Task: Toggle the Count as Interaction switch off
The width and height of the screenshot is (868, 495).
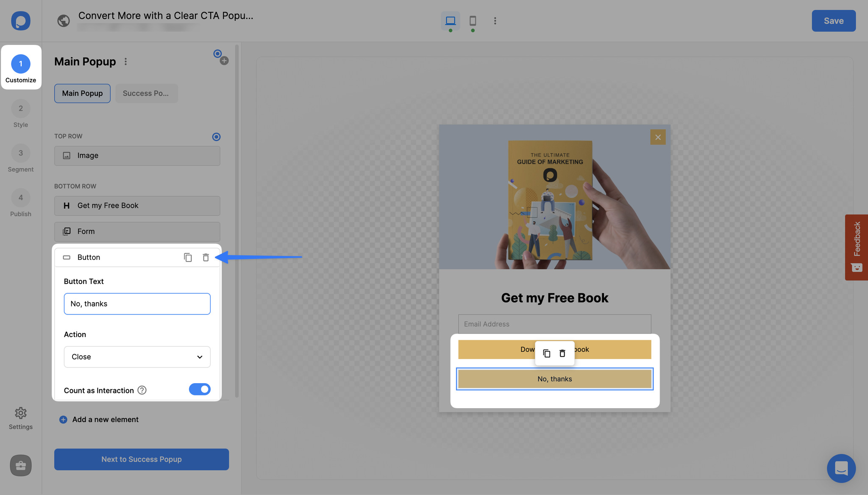Action: coord(200,389)
